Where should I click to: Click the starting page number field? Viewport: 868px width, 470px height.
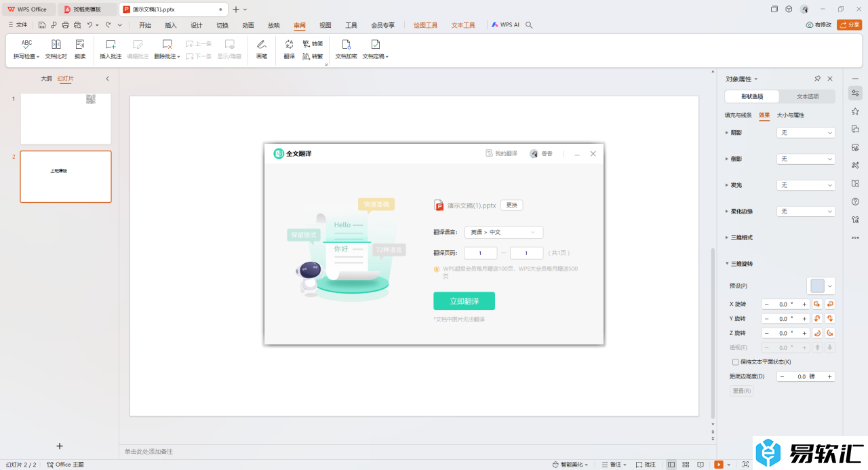(x=481, y=253)
